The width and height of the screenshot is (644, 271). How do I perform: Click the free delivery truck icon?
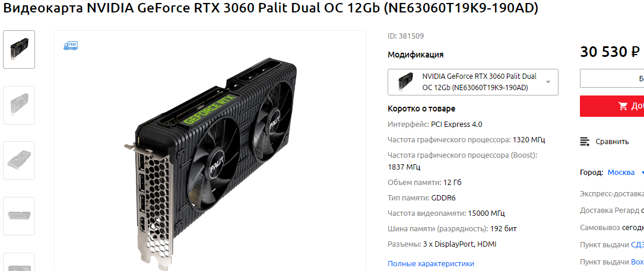[x=71, y=45]
